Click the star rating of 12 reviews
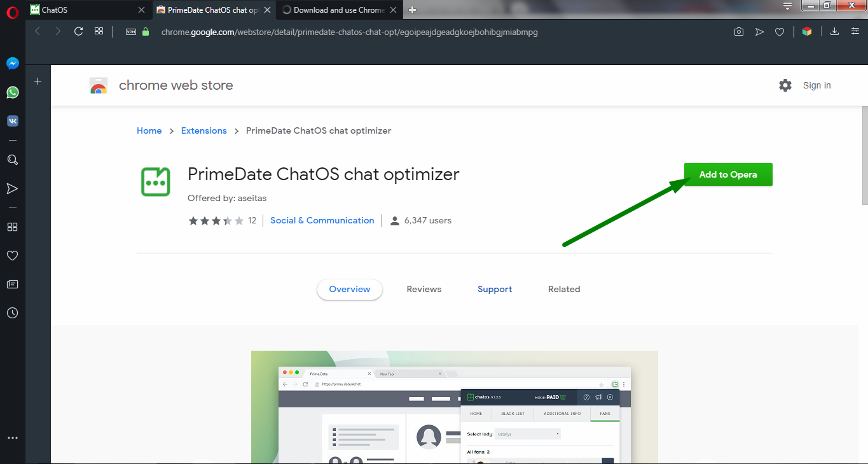The height and width of the screenshot is (464, 868). click(216, 221)
